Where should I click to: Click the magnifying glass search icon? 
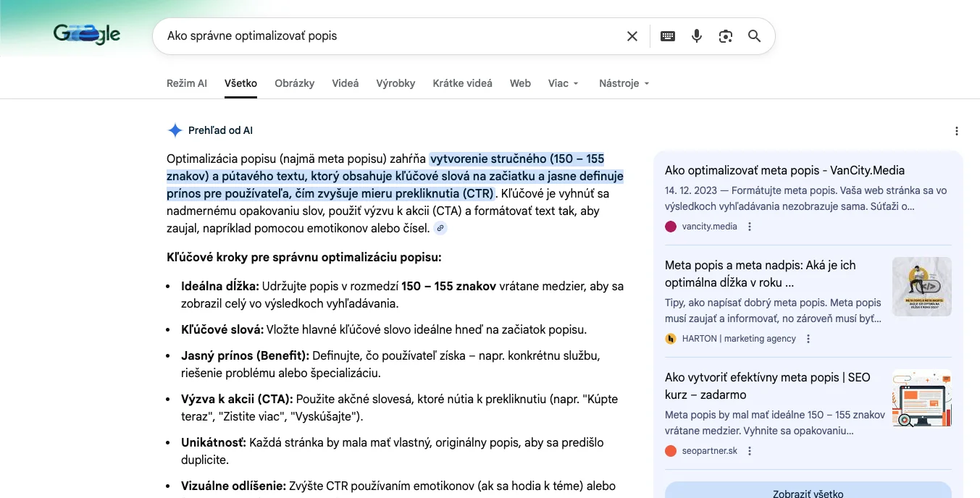click(x=754, y=36)
